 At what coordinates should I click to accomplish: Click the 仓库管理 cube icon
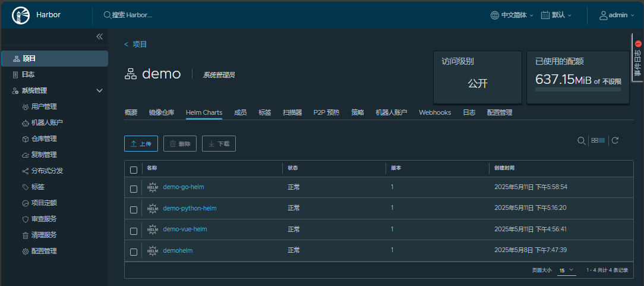pyautogui.click(x=25, y=139)
